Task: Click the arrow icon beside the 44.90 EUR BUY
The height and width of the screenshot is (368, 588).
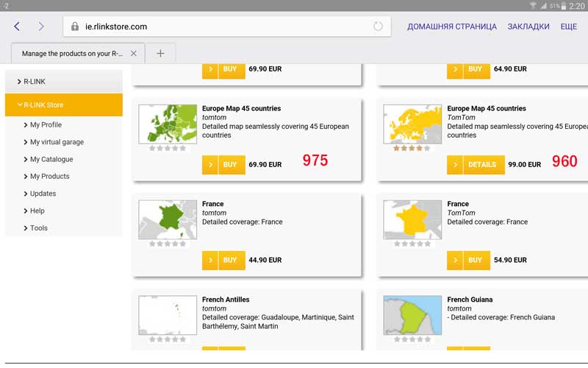Action: pos(210,261)
